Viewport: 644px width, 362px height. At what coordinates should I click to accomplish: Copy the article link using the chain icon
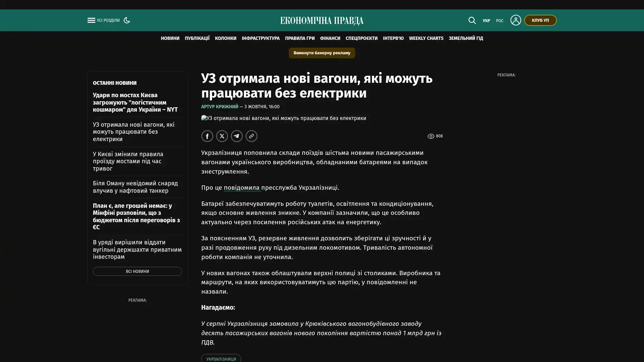tap(252, 136)
